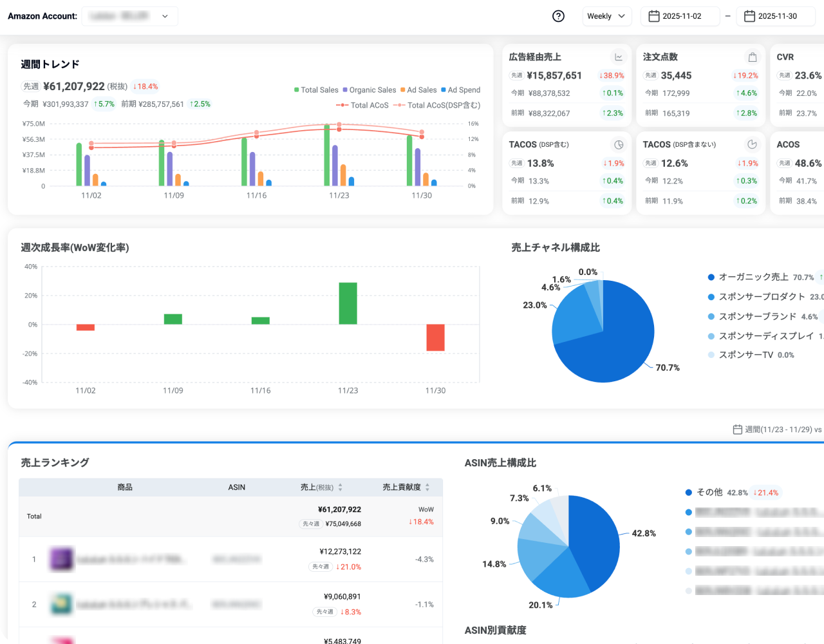This screenshot has width=824, height=644.
Task: Click the -4.3% contribution in row 1
Action: [424, 560]
